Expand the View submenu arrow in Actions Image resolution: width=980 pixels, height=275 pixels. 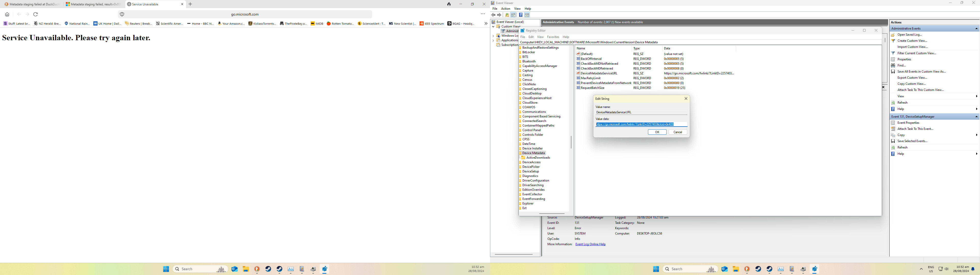pyautogui.click(x=977, y=97)
